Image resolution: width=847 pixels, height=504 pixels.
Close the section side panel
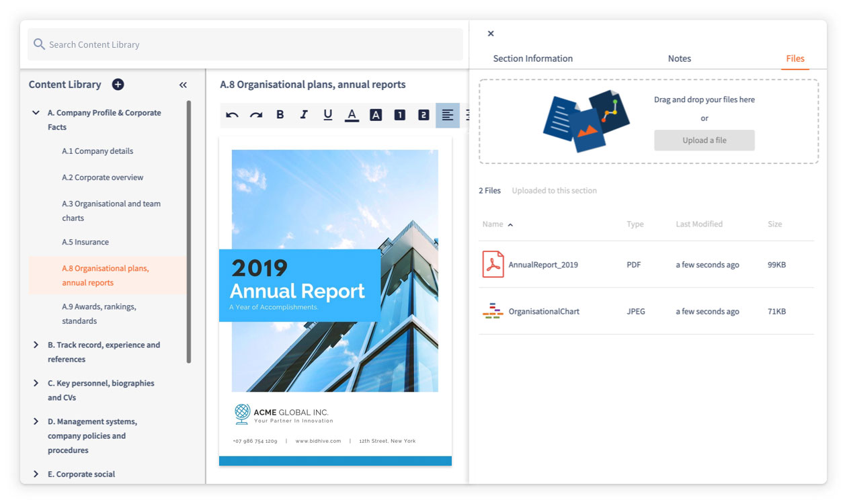491,34
